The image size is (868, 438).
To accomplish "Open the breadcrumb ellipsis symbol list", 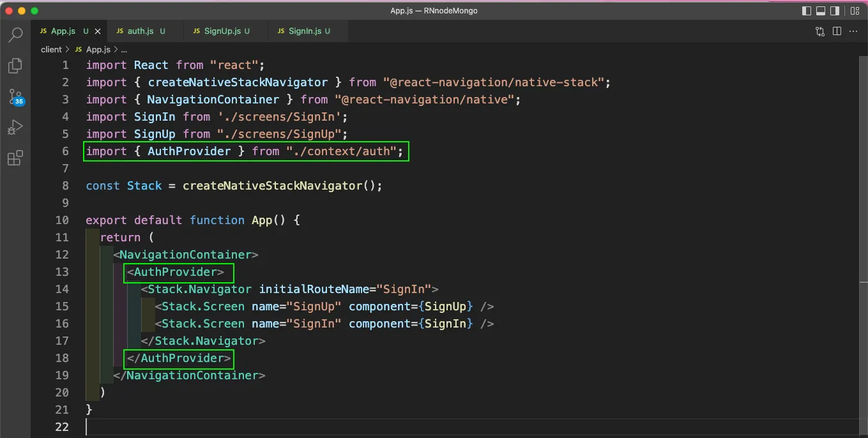I will point(123,49).
